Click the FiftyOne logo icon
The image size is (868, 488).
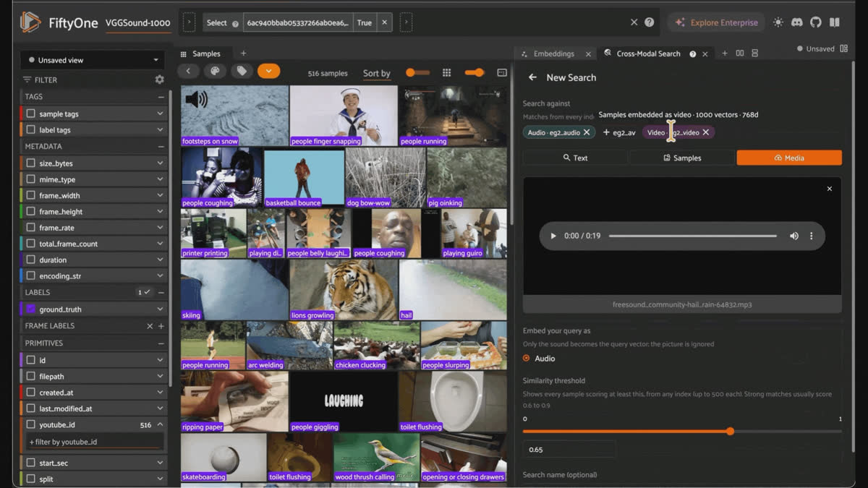pos(30,22)
